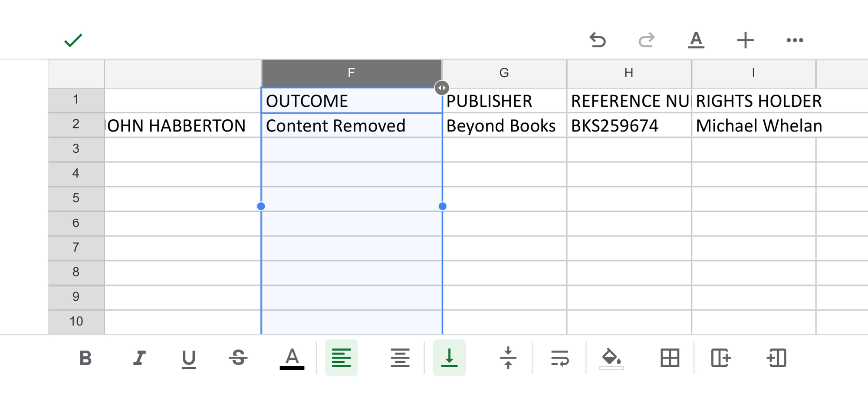Enable text wrapping for cells

pyautogui.click(x=559, y=358)
